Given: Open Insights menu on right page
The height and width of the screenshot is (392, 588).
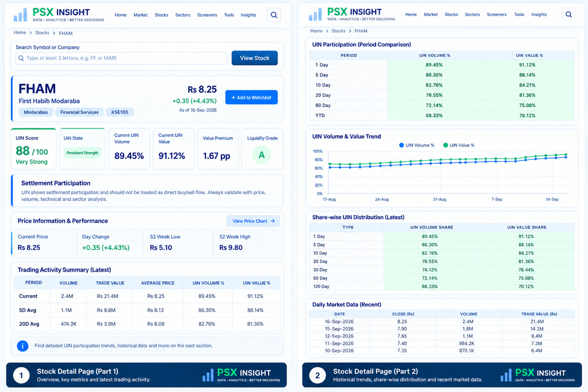Looking at the screenshot, I should click(539, 14).
